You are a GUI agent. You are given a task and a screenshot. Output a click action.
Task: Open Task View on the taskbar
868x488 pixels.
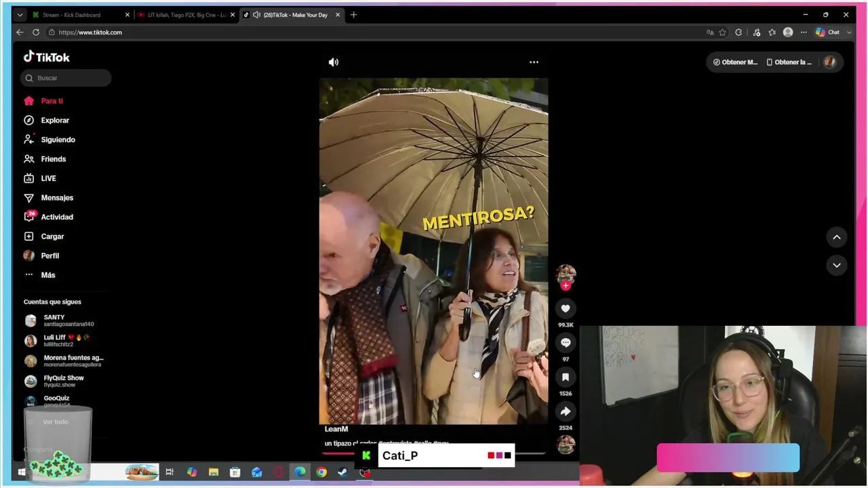click(x=170, y=472)
